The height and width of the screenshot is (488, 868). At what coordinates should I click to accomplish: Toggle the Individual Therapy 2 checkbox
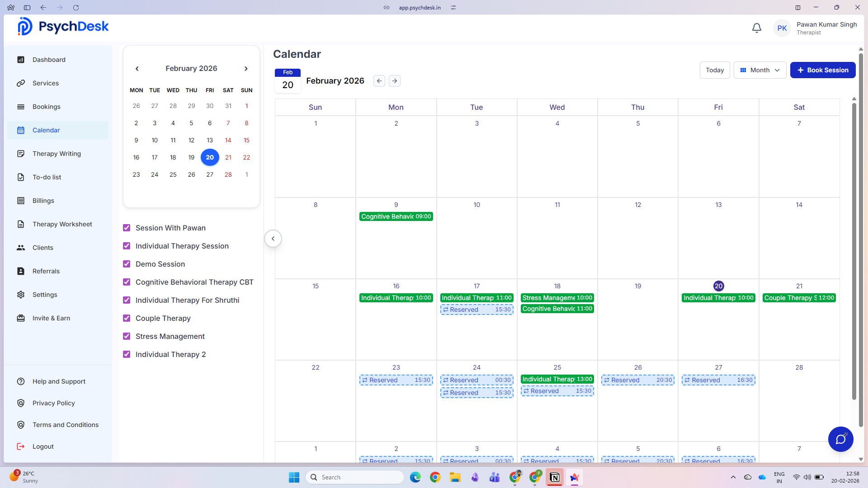[x=127, y=354]
